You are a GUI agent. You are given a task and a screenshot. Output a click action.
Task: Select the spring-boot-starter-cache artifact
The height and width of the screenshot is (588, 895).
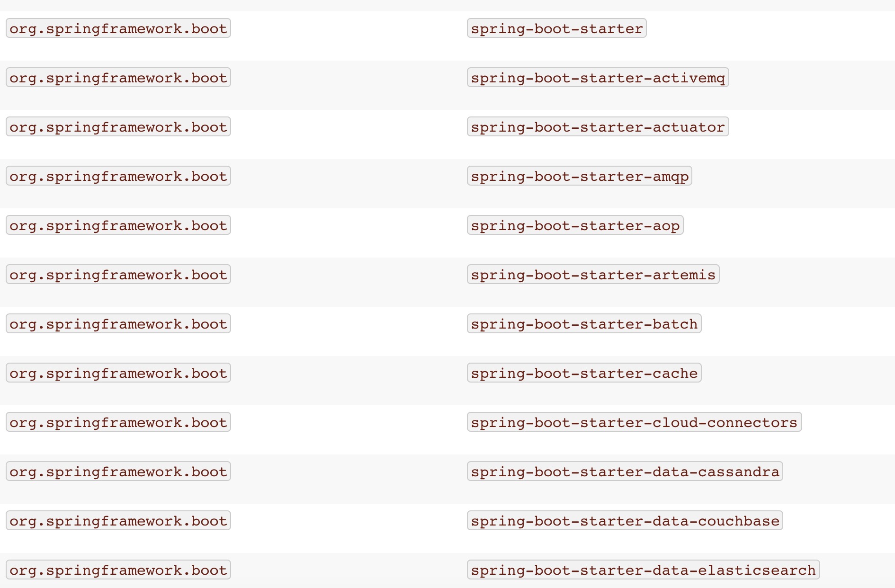[x=584, y=373]
